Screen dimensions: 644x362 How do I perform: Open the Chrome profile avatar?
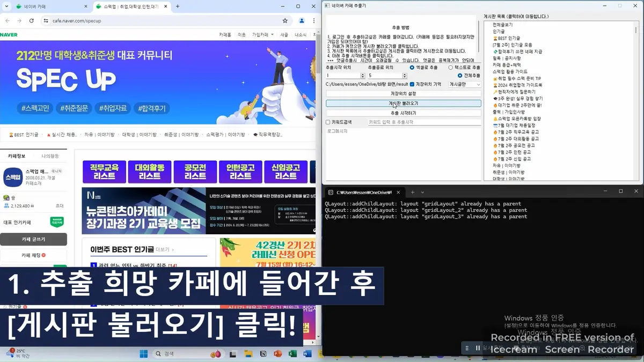[302, 20]
